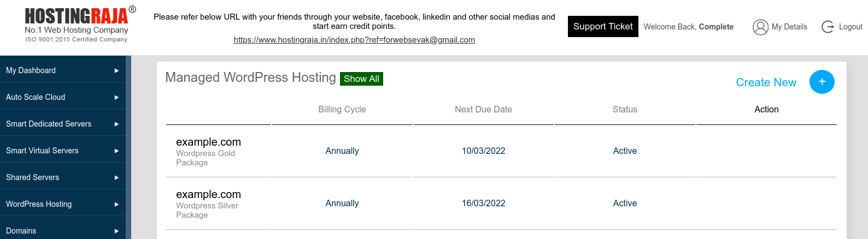
Task: Open example.com Wordpress Gold Package row
Action: coord(501,151)
